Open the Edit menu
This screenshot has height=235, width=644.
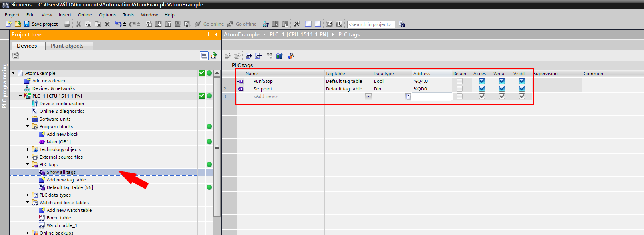(x=31, y=15)
